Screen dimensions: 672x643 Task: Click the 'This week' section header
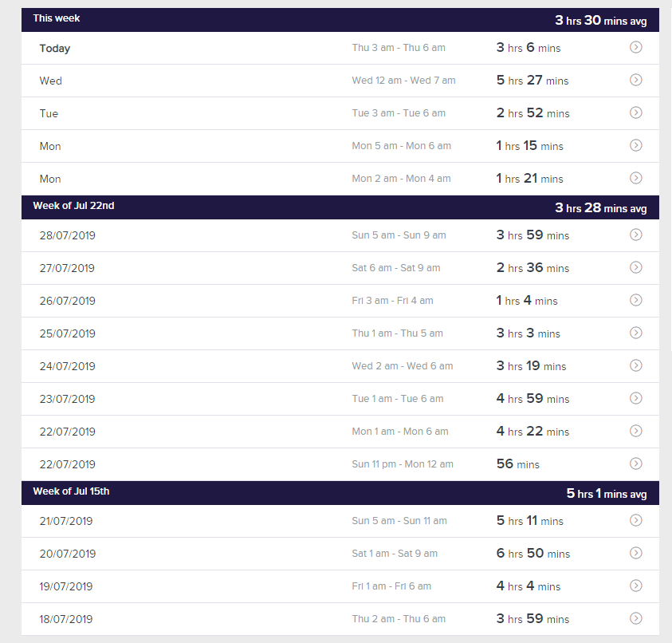tap(57, 18)
